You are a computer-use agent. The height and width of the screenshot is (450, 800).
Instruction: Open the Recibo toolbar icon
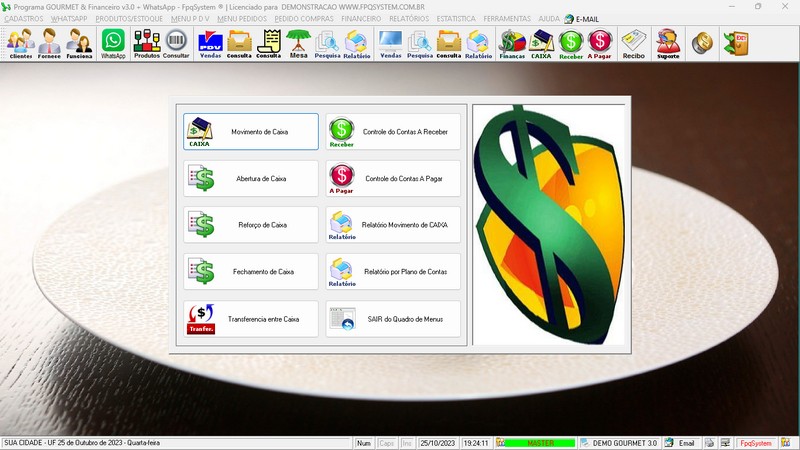coord(634,44)
